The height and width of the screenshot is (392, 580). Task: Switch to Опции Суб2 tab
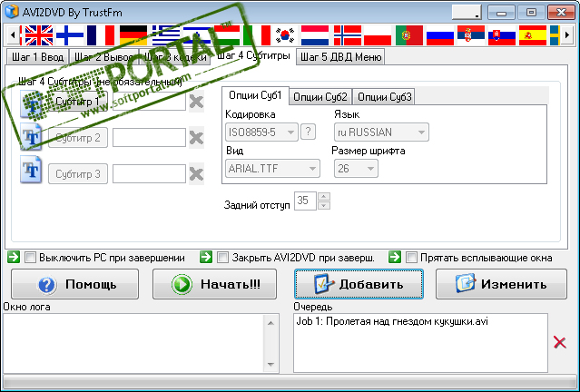coord(320,97)
